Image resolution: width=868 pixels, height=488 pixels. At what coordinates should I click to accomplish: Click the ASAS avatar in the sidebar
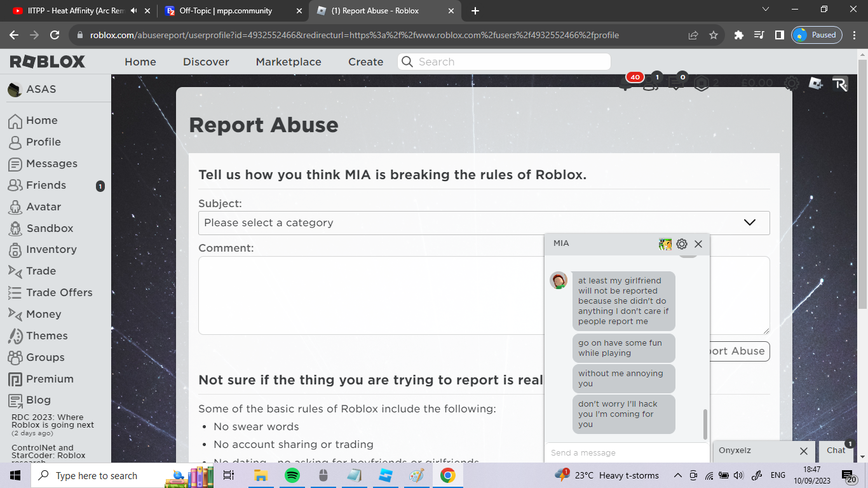coord(15,90)
